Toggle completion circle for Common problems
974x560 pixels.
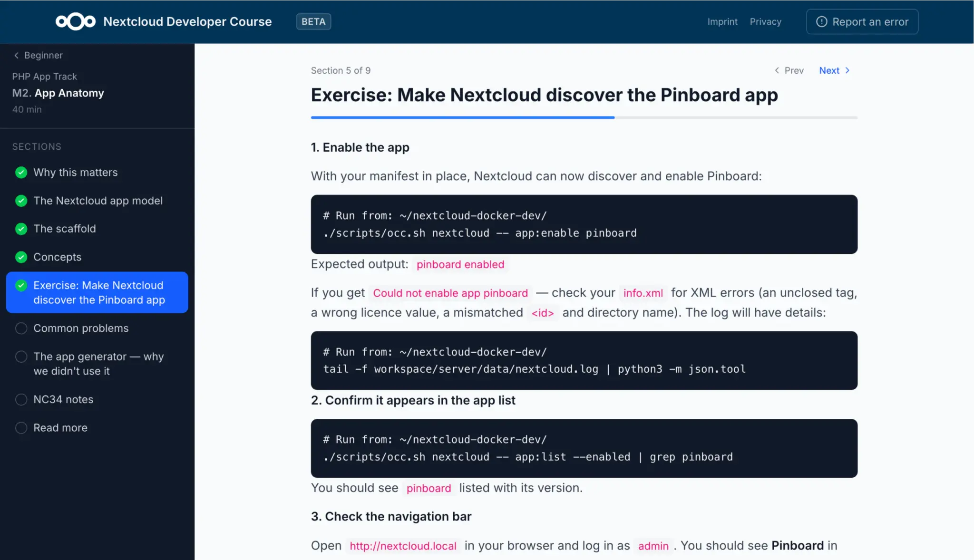pos(21,328)
